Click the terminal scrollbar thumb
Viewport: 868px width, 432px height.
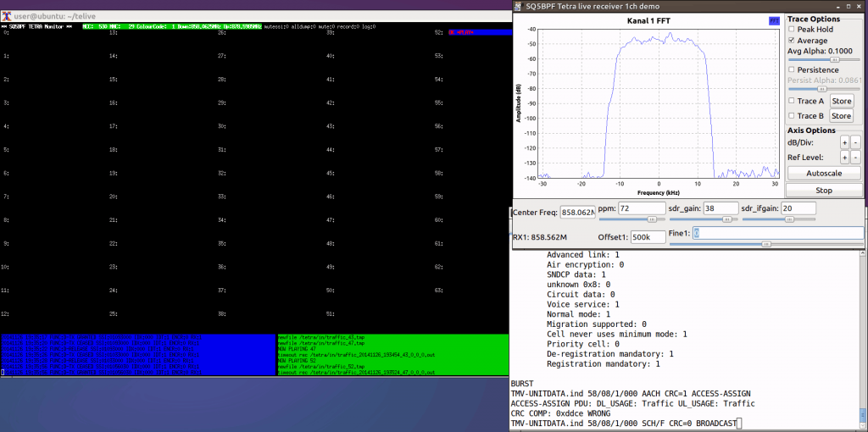pyautogui.click(x=864, y=415)
